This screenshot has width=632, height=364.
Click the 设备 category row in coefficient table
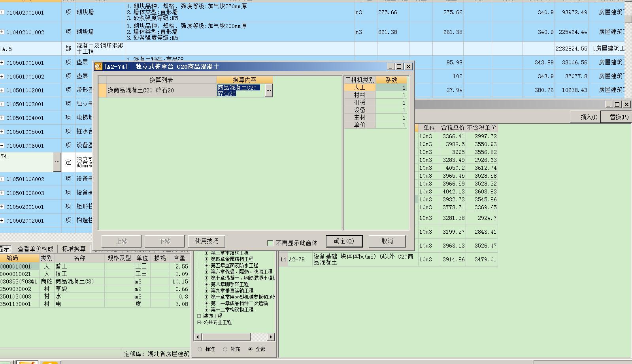point(360,110)
